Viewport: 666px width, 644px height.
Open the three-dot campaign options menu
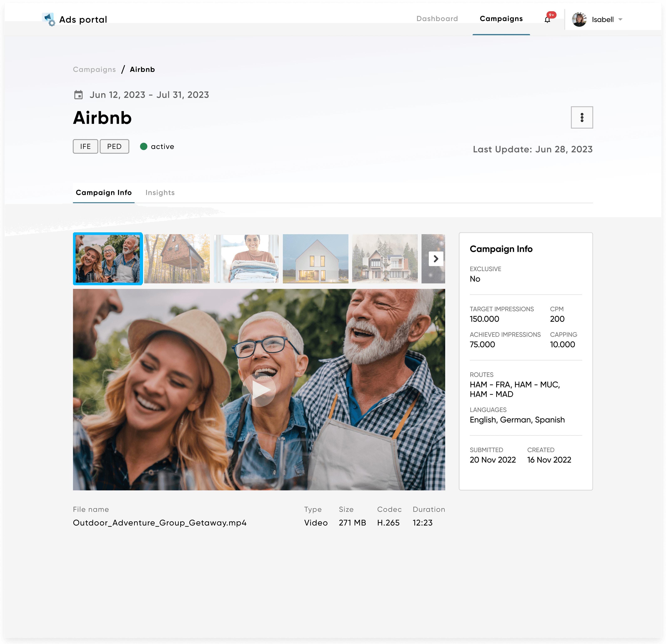[x=582, y=118]
